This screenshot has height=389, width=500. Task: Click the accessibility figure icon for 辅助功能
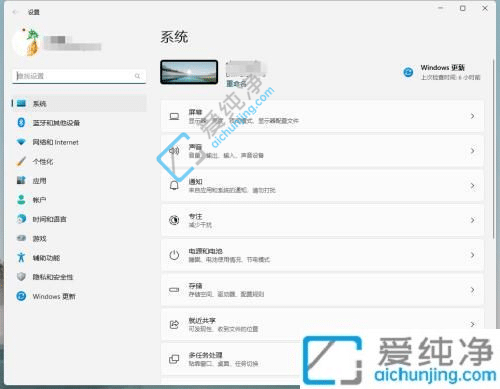tap(21, 257)
